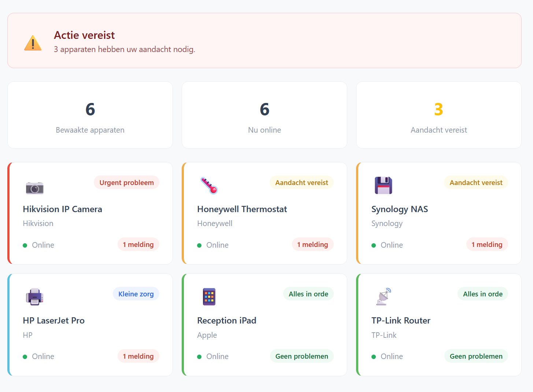The image size is (533, 392).
Task: Open the Aandacht vereist stat card
Action: (x=438, y=115)
